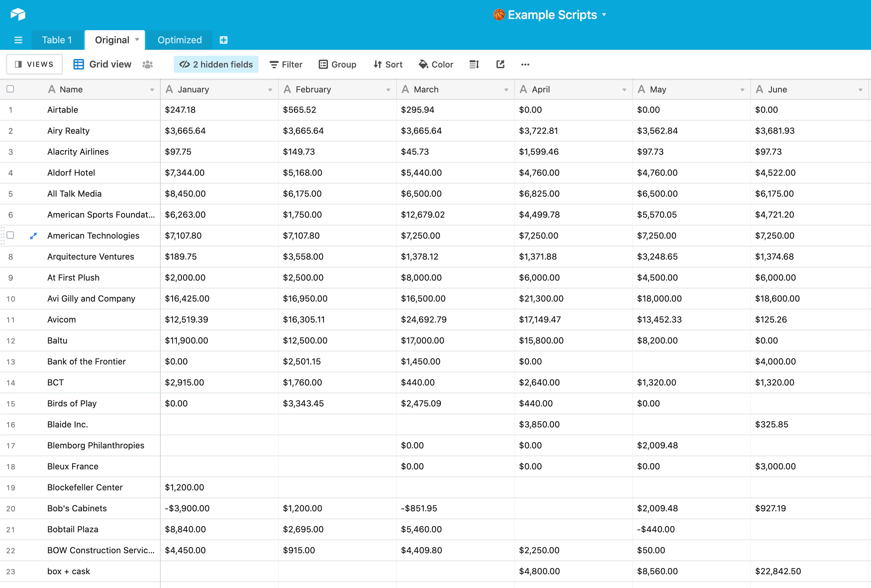This screenshot has height=588, width=871.
Task: Click the share view export icon
Action: [500, 65]
